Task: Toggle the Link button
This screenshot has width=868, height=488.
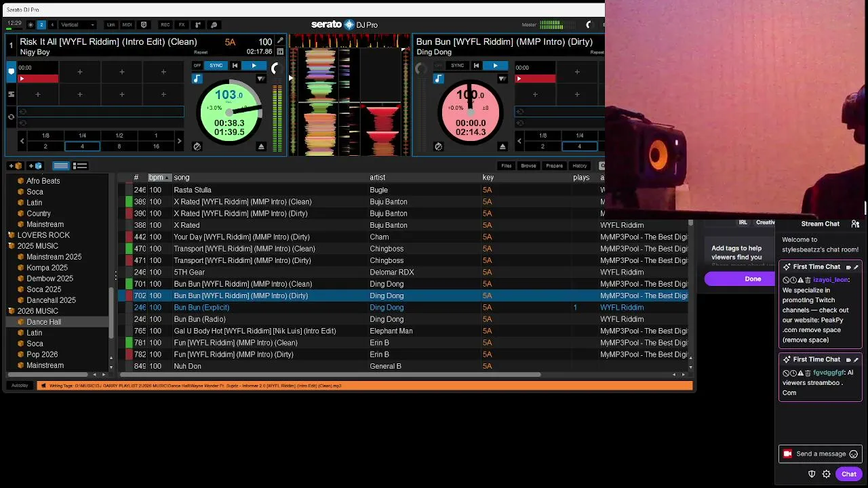Action: [111, 25]
